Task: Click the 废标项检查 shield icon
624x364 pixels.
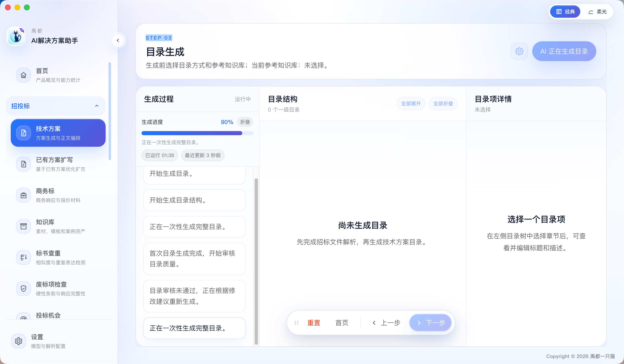Action: click(x=24, y=289)
